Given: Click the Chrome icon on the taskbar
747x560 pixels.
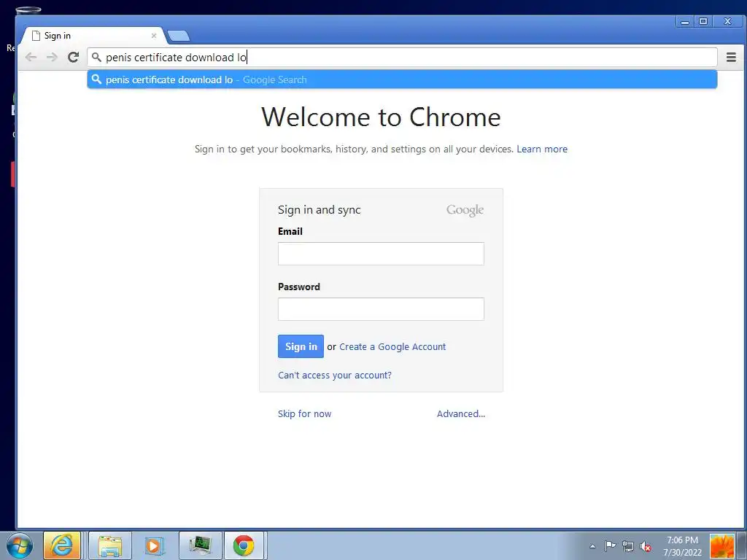Looking at the screenshot, I should 244,545.
